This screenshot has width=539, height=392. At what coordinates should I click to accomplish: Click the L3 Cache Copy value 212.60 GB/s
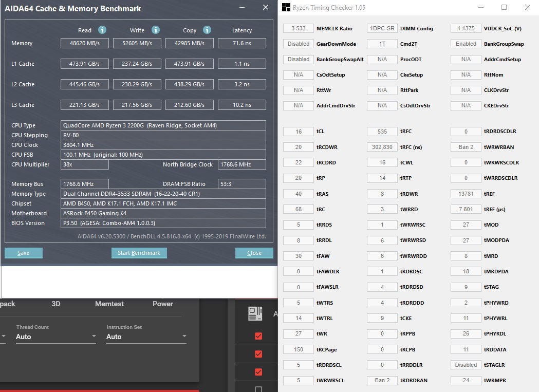point(190,105)
